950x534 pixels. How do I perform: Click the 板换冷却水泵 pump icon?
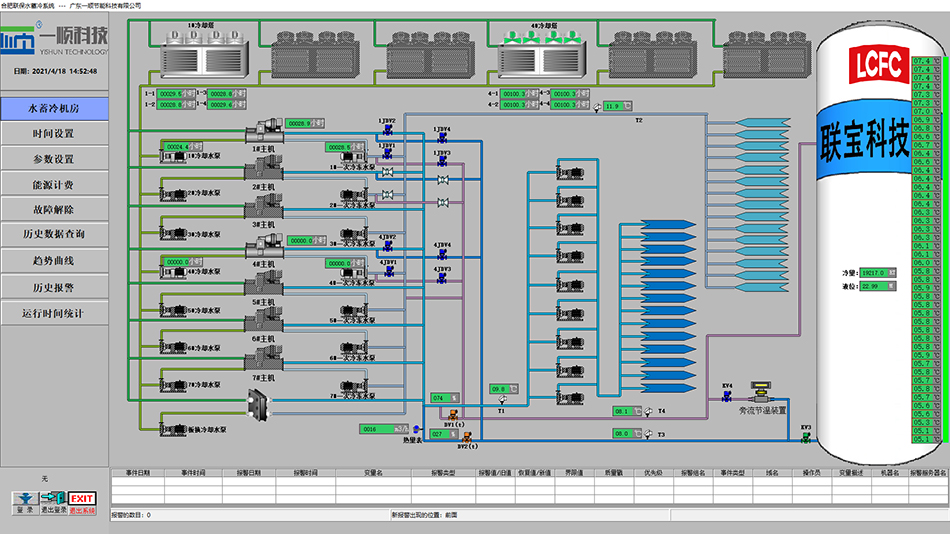click(173, 429)
